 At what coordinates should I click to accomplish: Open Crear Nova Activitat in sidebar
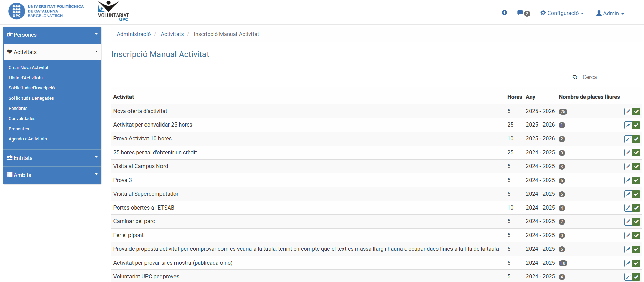click(29, 68)
